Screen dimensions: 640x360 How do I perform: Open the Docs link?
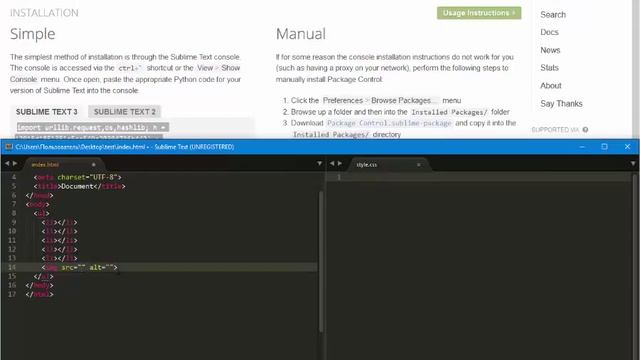[x=549, y=32]
